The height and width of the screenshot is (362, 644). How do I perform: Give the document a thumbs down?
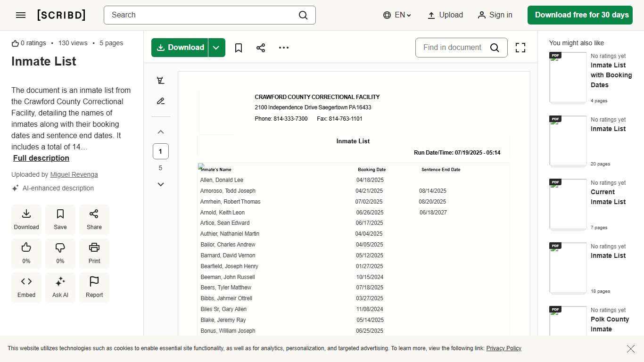pos(60,253)
